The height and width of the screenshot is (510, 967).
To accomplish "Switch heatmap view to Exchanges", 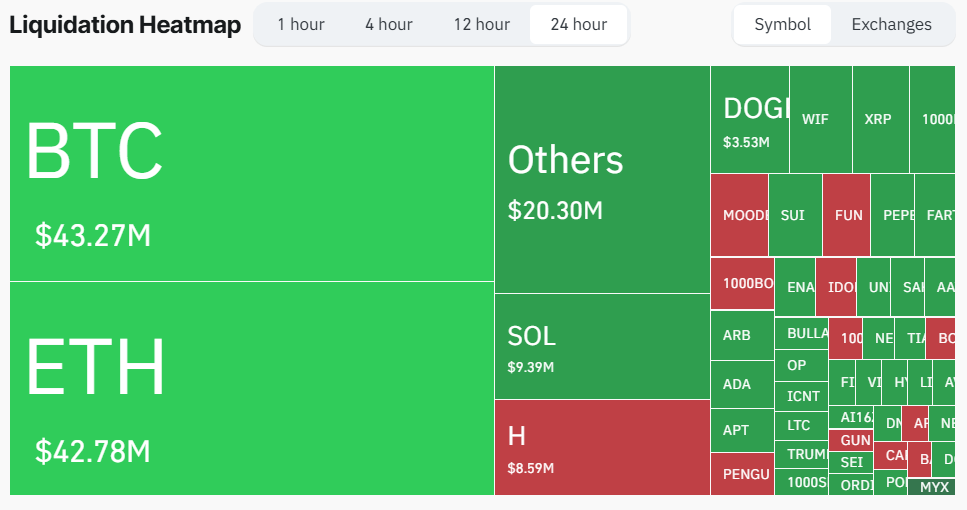I will click(891, 24).
